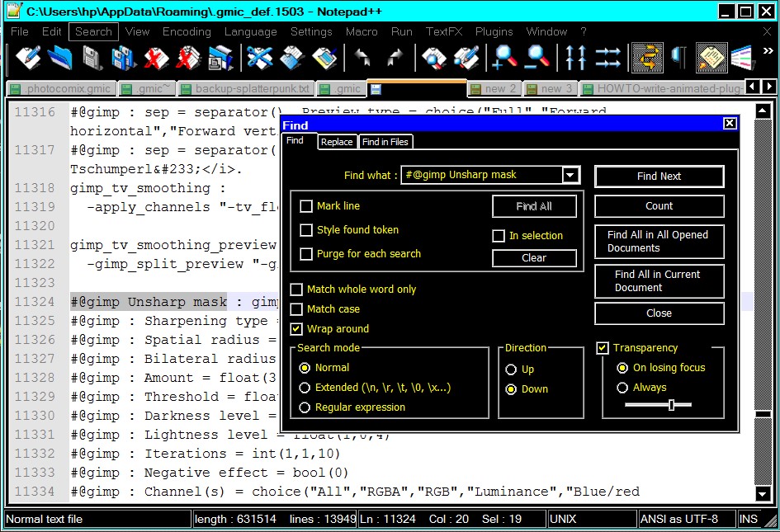Open the TextFX menu
780x532 pixels.
(x=444, y=31)
